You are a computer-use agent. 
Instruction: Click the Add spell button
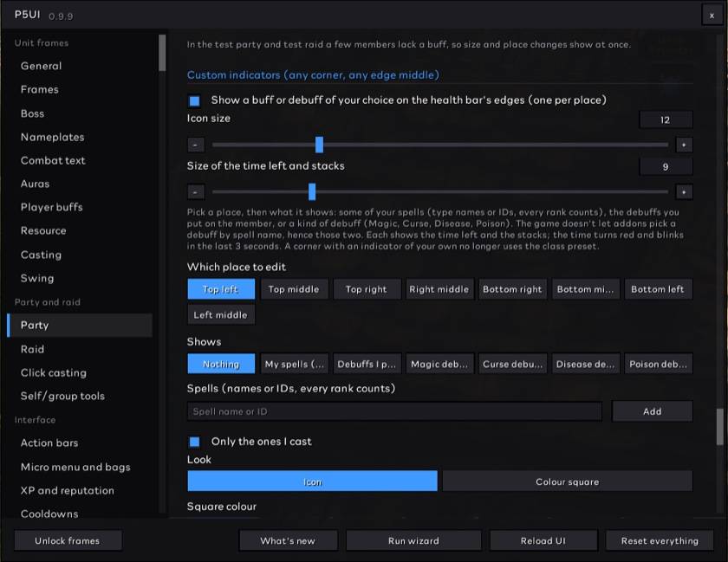(x=653, y=411)
